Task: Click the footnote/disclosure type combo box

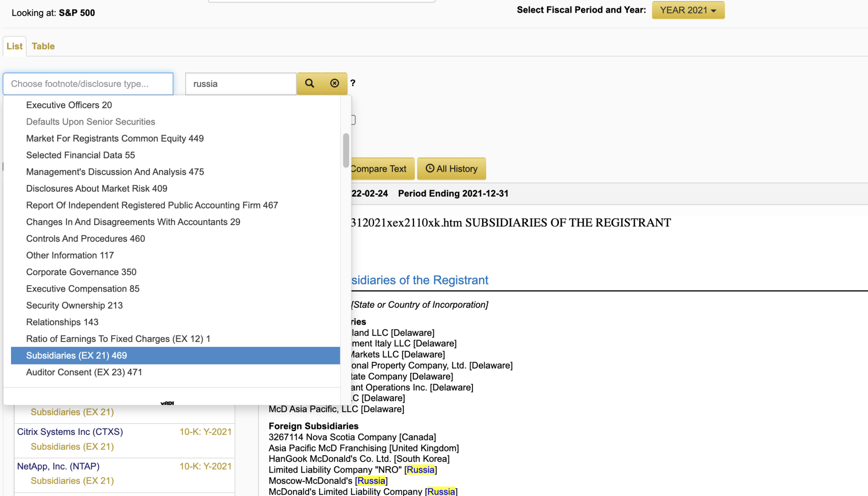Action: (x=88, y=84)
